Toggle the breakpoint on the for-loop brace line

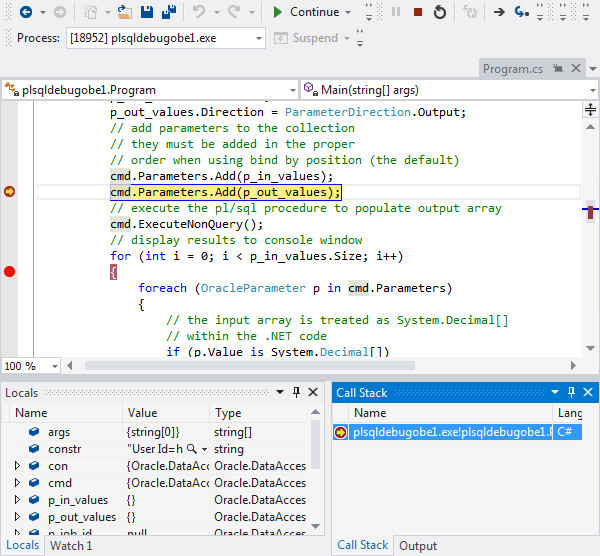(x=10, y=271)
